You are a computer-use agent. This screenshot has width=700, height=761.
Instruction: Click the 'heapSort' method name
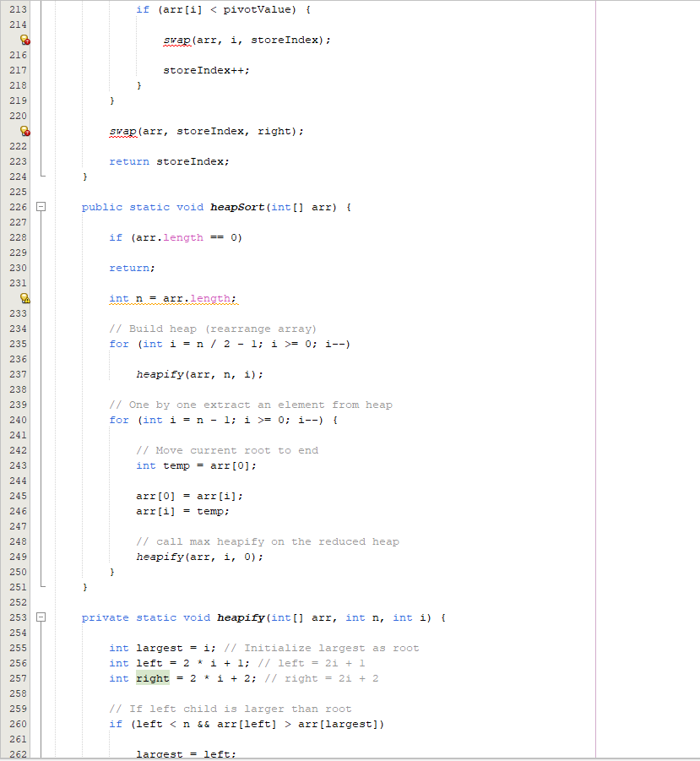click(x=236, y=207)
